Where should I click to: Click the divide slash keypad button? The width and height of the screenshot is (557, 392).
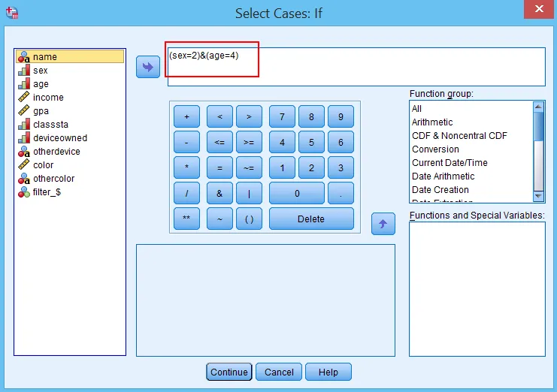pos(187,193)
